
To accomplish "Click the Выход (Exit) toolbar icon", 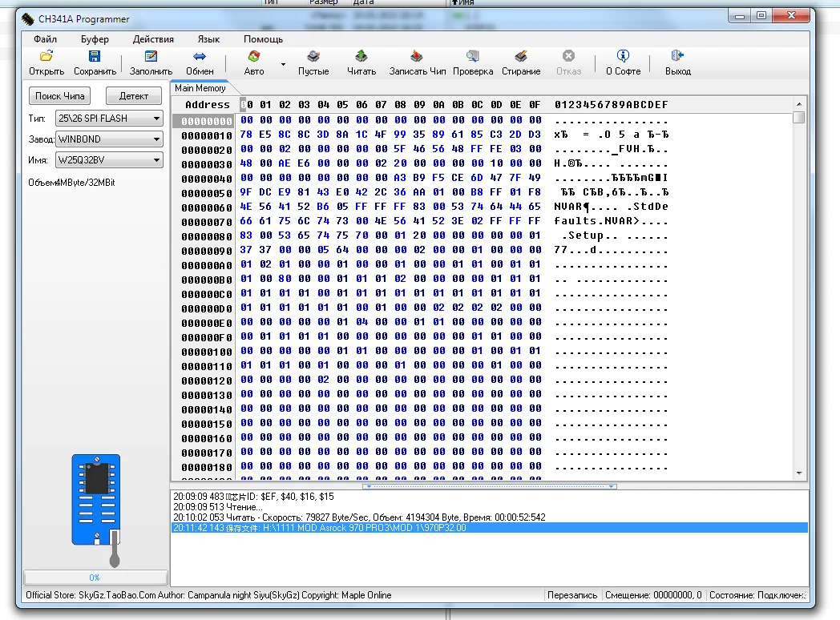I will click(x=677, y=57).
